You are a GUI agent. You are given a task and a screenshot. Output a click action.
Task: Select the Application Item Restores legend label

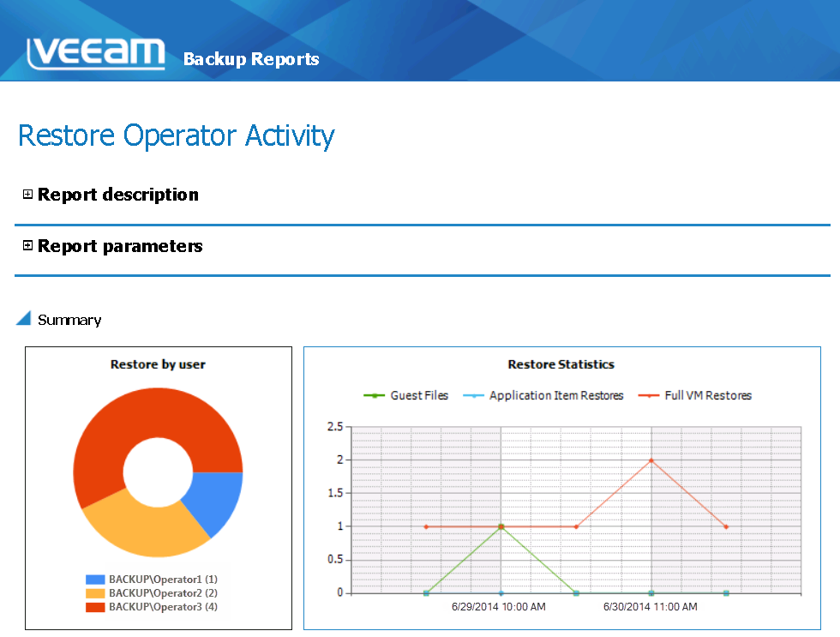click(556, 395)
